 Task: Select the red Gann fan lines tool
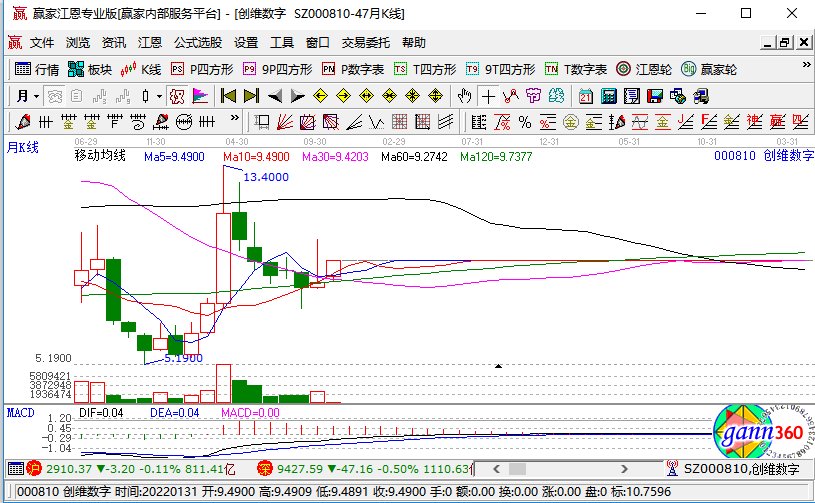(x=285, y=122)
